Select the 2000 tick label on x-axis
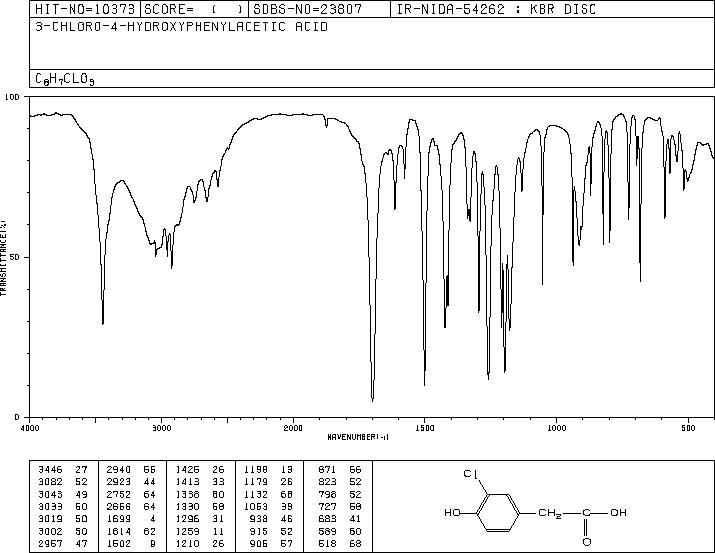715x553 pixels. 293,428
